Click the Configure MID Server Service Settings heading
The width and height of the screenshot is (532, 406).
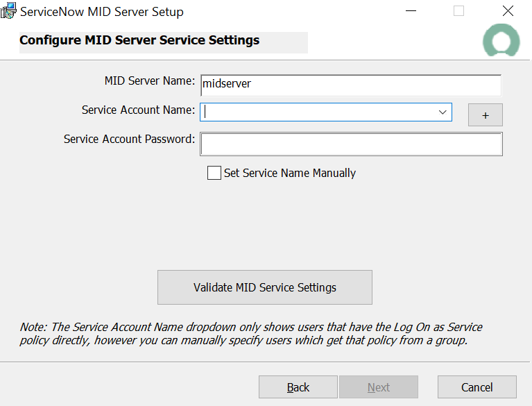click(139, 40)
